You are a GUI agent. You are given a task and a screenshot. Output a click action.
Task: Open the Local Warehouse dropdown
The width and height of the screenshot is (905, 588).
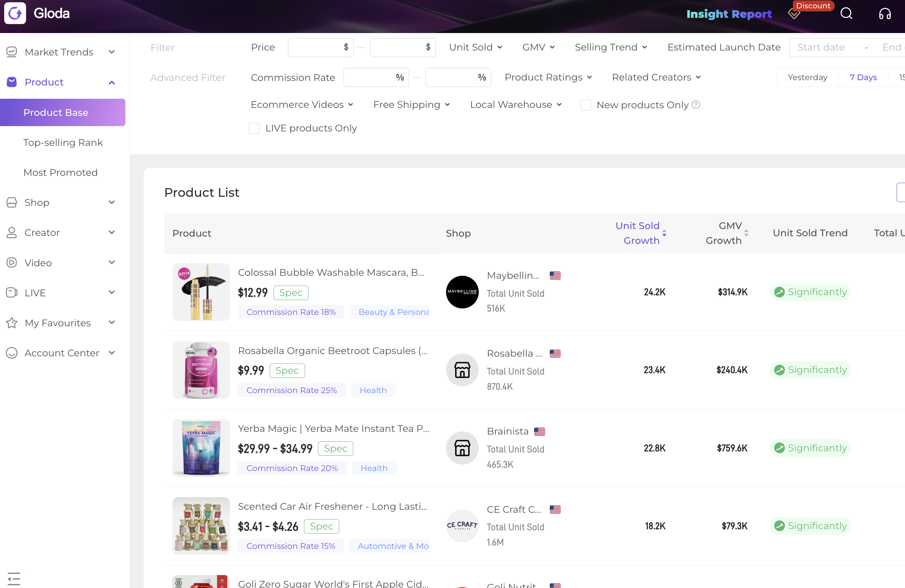[516, 104]
